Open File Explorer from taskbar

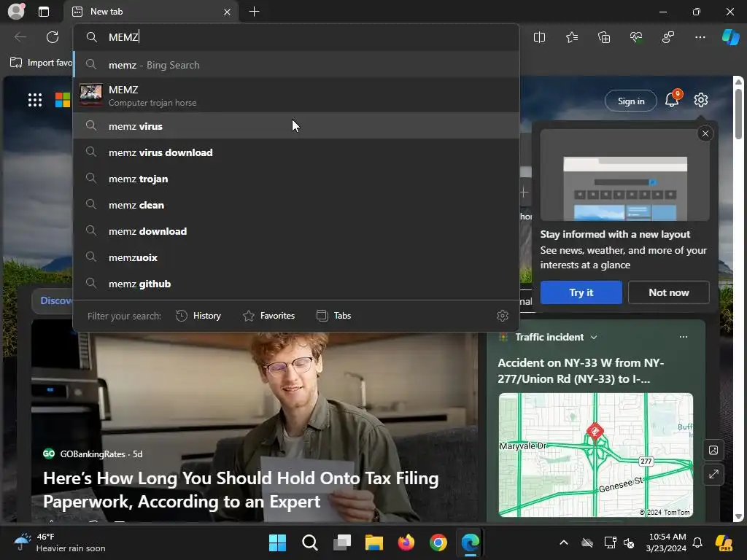click(x=374, y=542)
